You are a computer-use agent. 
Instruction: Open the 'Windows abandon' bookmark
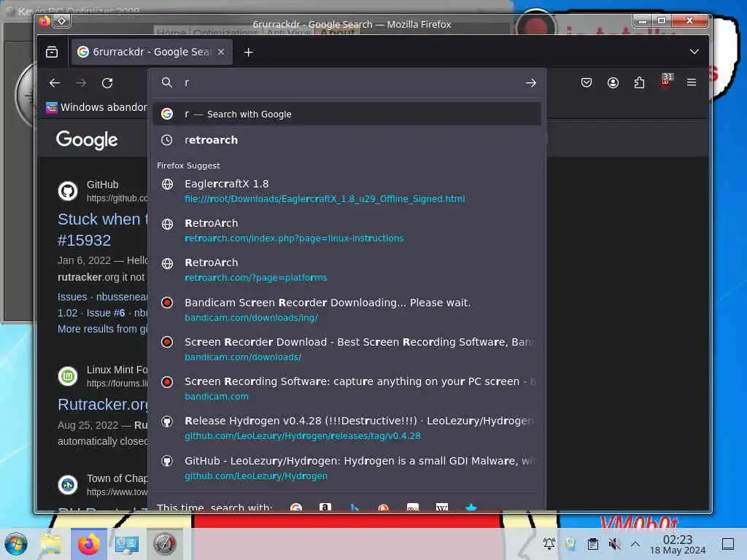pyautogui.click(x=97, y=108)
